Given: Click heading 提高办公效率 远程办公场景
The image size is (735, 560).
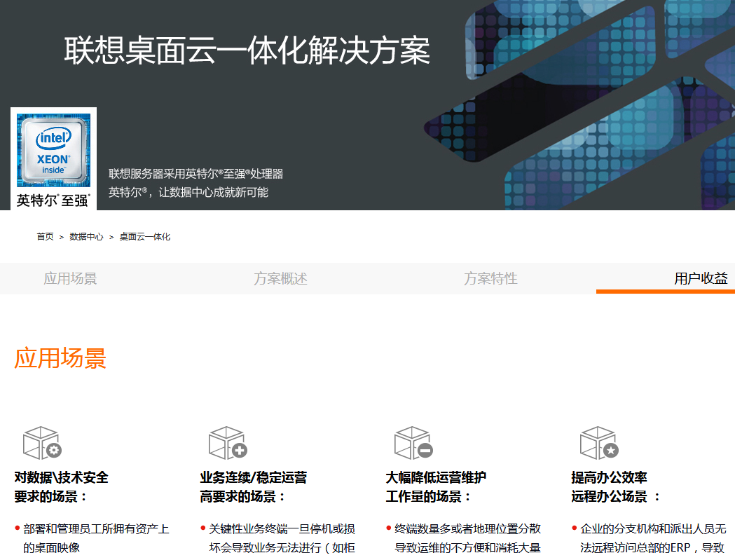Looking at the screenshot, I should 615,487.
